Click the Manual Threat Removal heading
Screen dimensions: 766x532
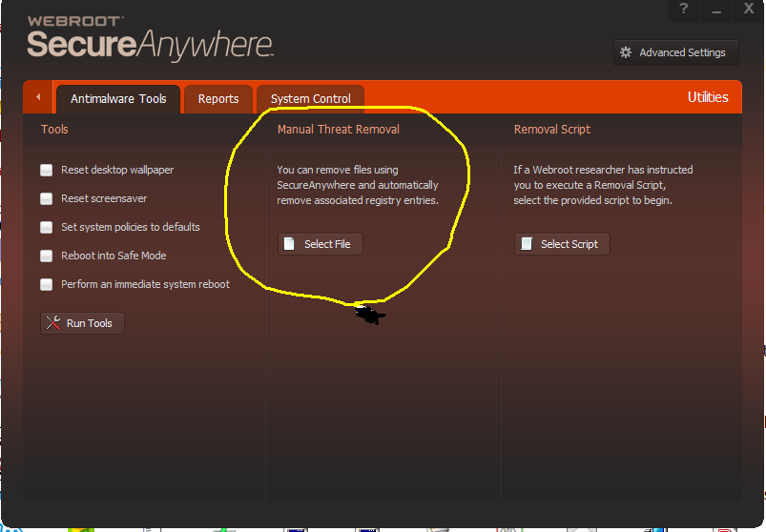point(339,130)
